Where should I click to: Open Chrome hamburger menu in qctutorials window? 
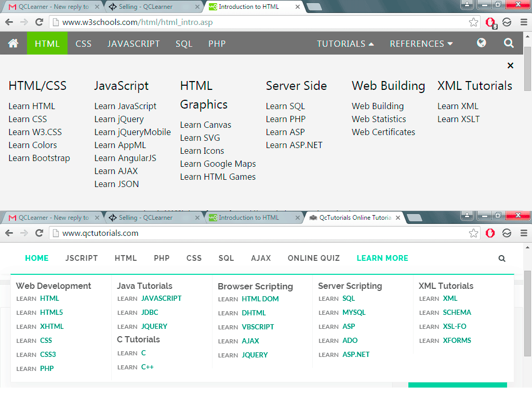tap(523, 233)
